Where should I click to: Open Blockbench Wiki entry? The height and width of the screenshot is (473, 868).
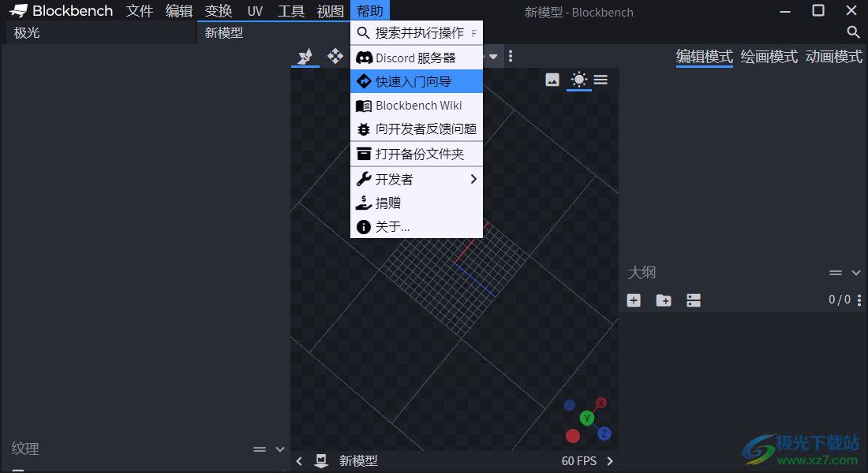[x=417, y=105]
